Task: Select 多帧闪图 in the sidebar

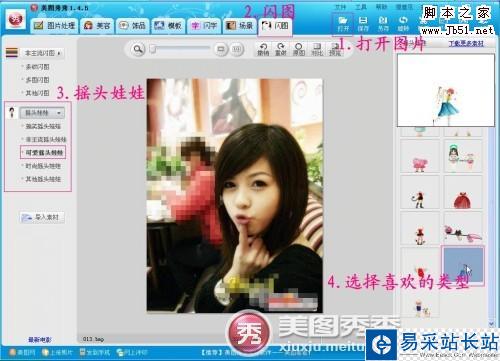Action: click(37, 67)
